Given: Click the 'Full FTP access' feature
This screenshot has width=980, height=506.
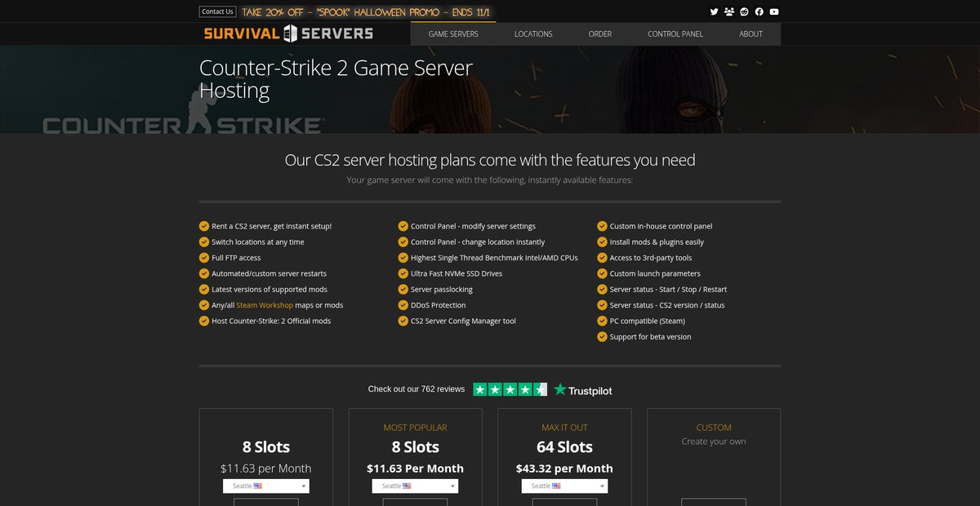Looking at the screenshot, I should (236, 258).
